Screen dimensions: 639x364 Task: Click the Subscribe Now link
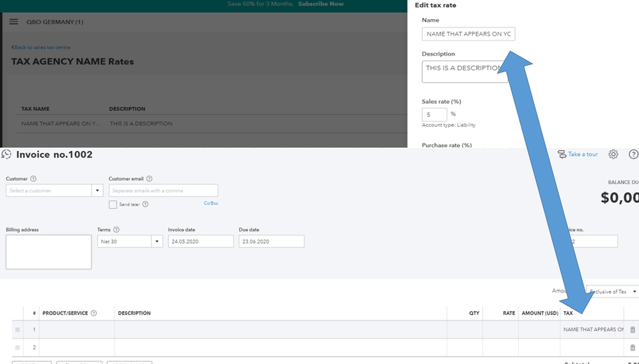[x=320, y=4]
